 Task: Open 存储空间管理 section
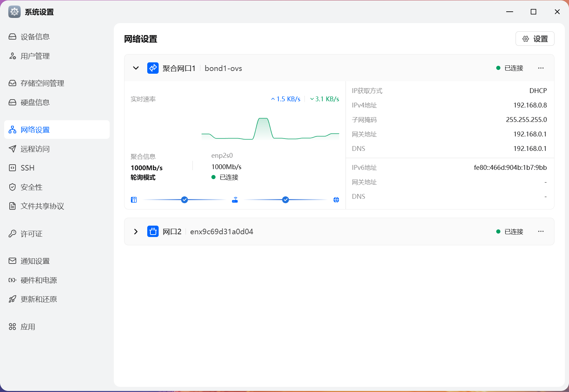pos(42,83)
